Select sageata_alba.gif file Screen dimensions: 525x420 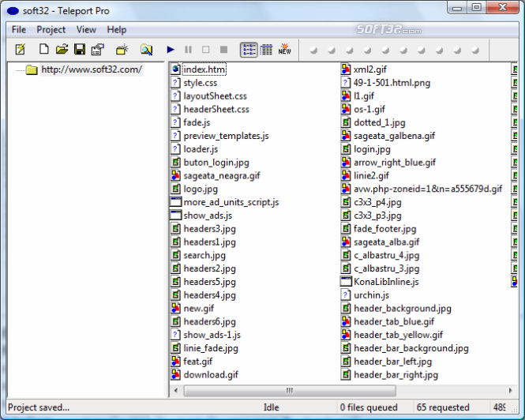point(386,242)
